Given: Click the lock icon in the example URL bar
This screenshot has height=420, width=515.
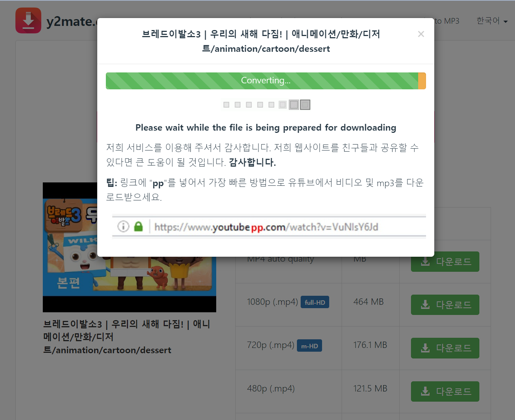Looking at the screenshot, I should coord(139,226).
